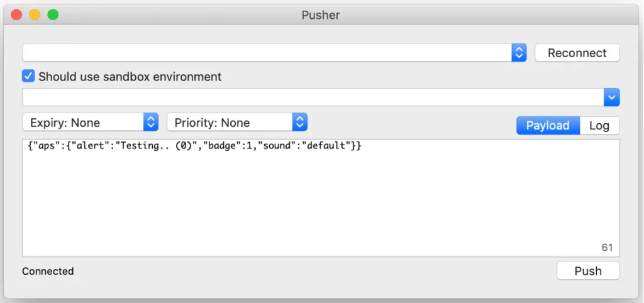Close the Pusher window with the red button
Image resolution: width=644 pixels, height=303 pixels.
16,14
